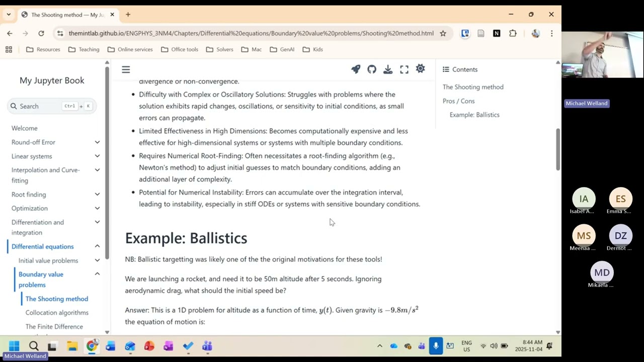This screenshot has height=362, width=644.
Task: Open the Kids bookmarks folder
Action: [312, 49]
